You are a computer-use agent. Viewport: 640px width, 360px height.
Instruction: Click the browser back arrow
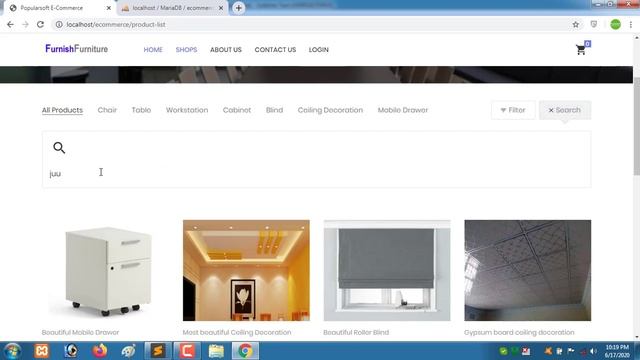[x=10, y=24]
